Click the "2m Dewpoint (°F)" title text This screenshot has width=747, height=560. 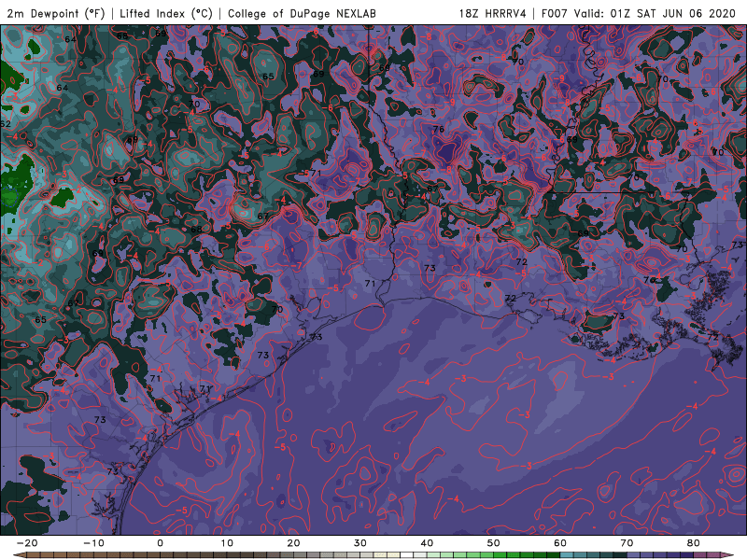56,13
